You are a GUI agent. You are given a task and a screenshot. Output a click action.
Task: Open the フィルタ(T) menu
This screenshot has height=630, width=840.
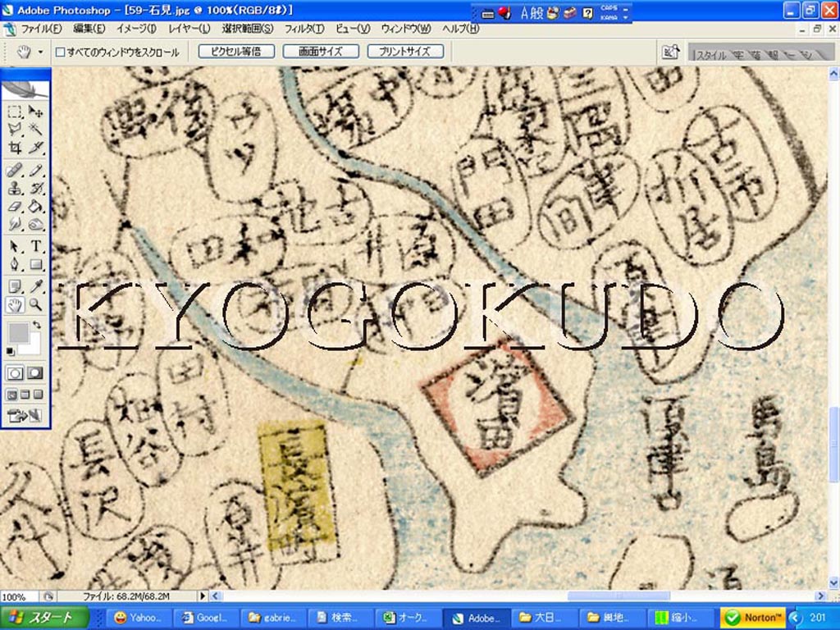(x=304, y=29)
